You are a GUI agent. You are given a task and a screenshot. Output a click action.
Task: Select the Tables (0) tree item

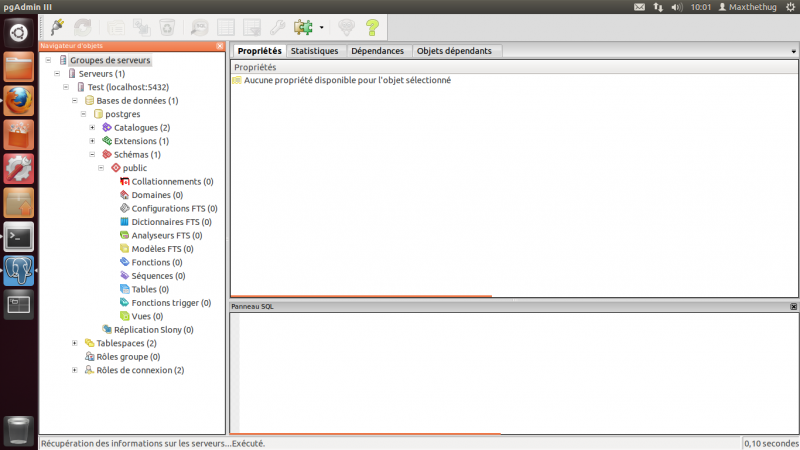pyautogui.click(x=149, y=289)
